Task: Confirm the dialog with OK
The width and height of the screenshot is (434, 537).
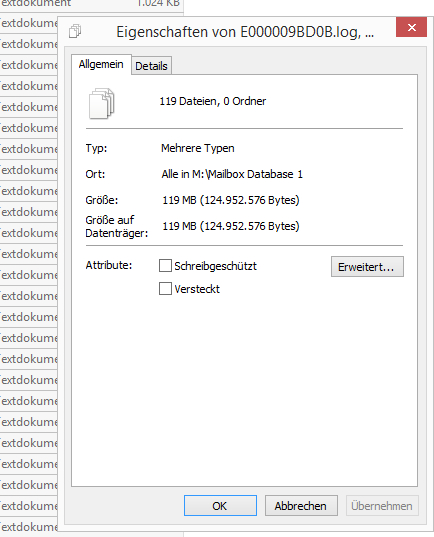Action: pyautogui.click(x=220, y=505)
